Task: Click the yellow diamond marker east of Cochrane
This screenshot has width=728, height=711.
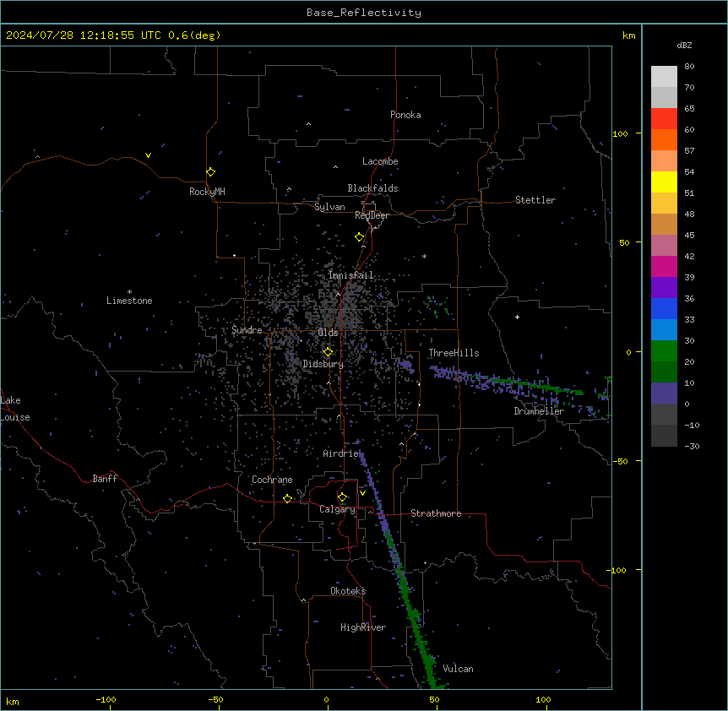Action: (287, 498)
